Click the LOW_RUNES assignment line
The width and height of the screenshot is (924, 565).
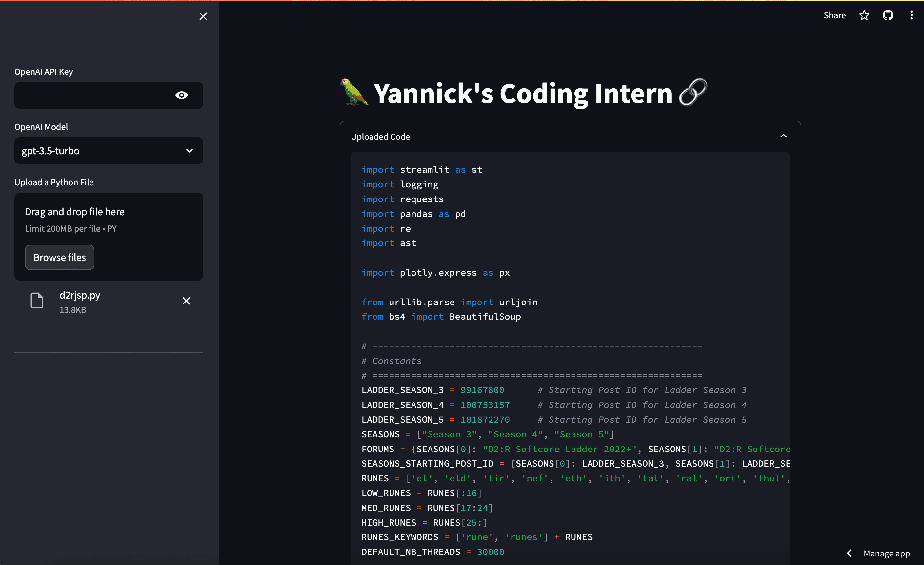point(421,493)
